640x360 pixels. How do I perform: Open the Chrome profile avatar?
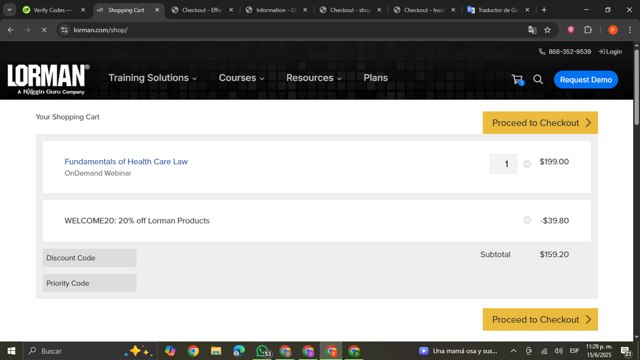tap(613, 30)
